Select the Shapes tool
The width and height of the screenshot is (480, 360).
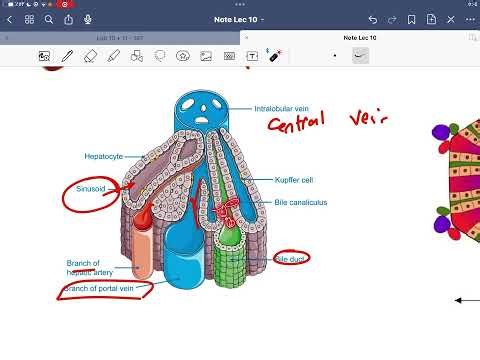click(137, 56)
